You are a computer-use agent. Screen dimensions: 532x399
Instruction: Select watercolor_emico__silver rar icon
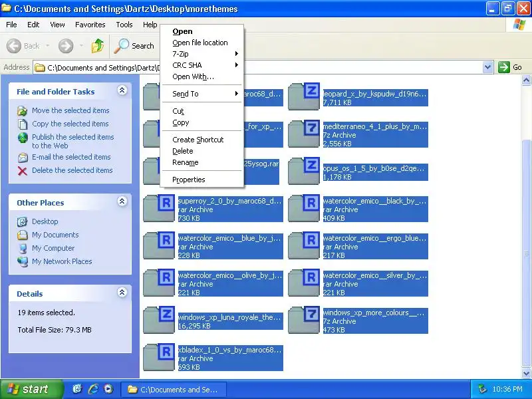pos(304,283)
